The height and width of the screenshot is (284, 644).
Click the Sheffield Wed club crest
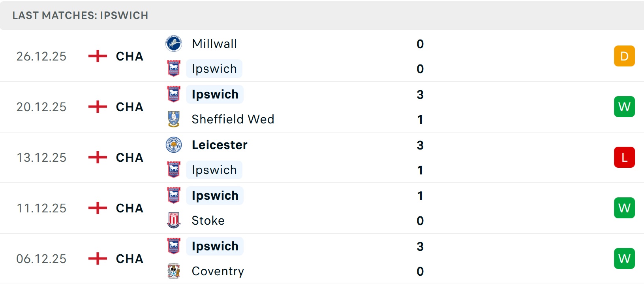[174, 119]
